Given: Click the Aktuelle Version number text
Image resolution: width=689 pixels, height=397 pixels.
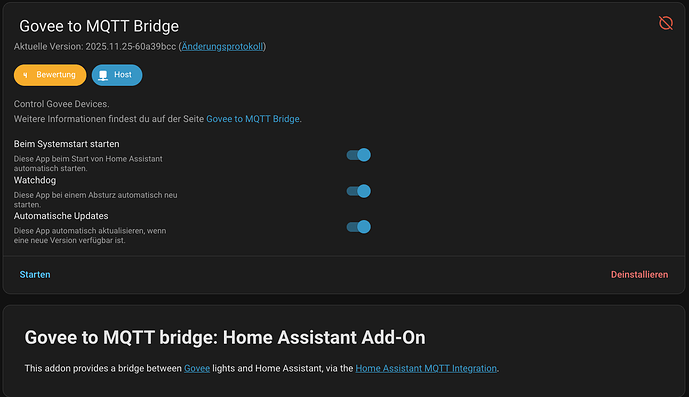Looking at the screenshot, I should [x=131, y=47].
